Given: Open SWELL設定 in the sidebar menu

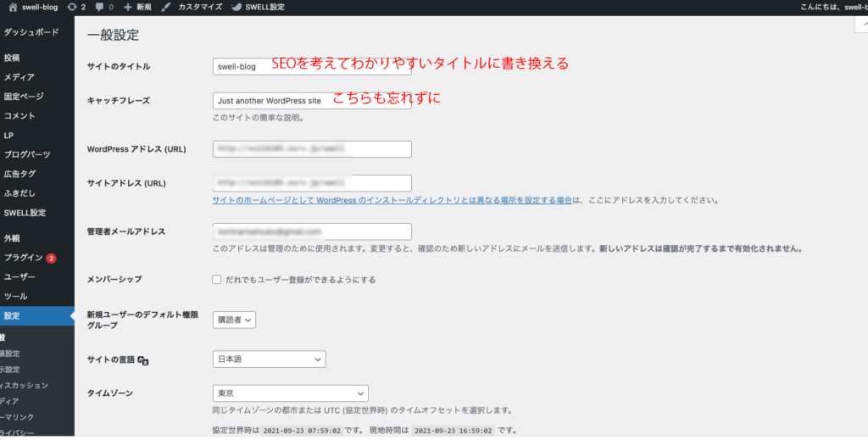Looking at the screenshot, I should [25, 213].
